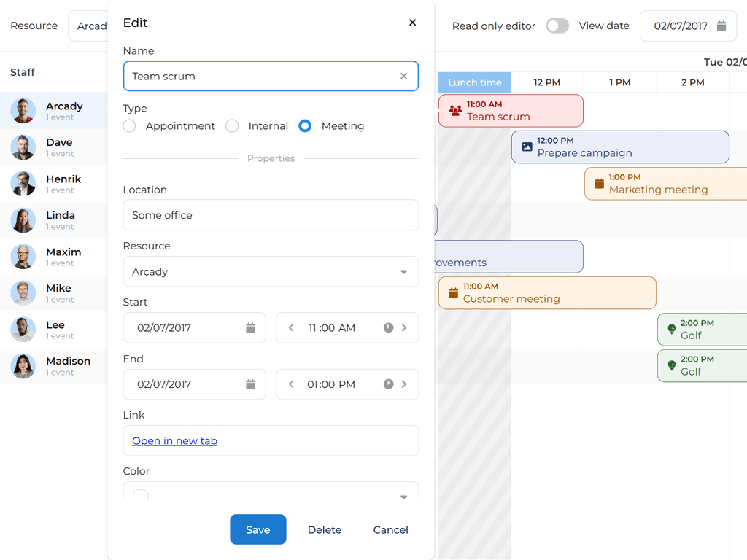Open the Resource dropdown showing Arcady
Screen dimensions: 747x560
coord(403,271)
